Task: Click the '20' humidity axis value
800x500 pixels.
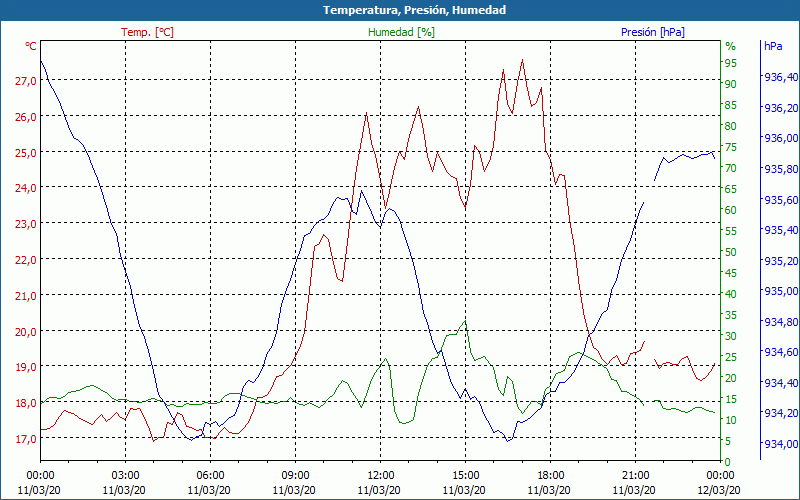Action: 731,378
